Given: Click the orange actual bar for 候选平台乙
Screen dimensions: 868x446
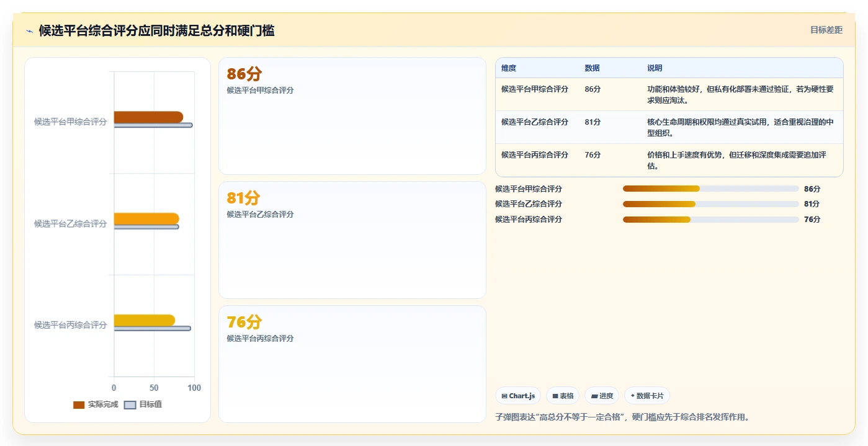Looking at the screenshot, I should [146, 218].
